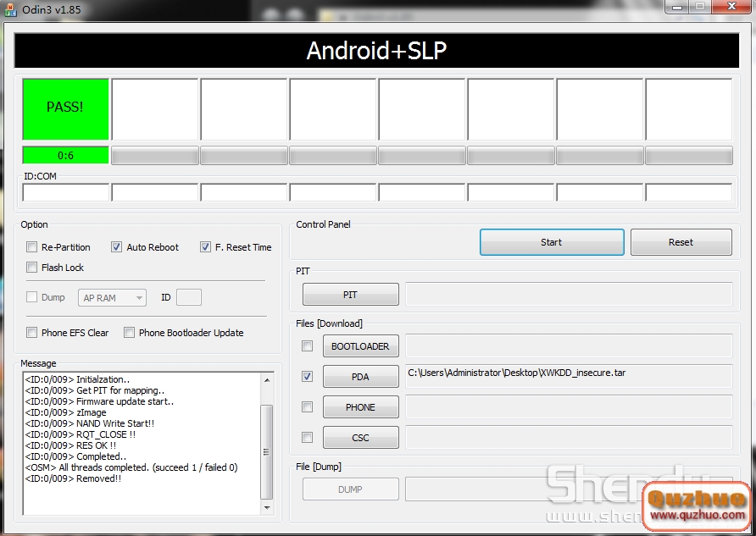Click the empty PIT path field

click(569, 294)
